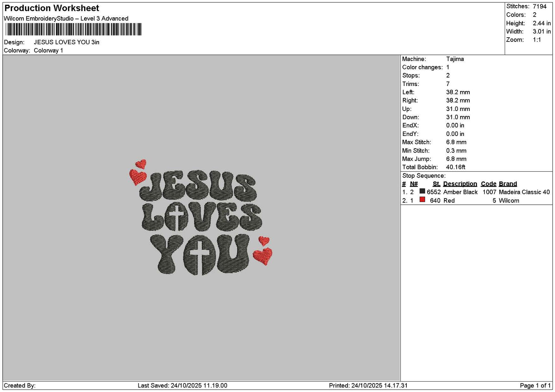Click the Trims value 7
The height and width of the screenshot is (392, 555).
[x=448, y=84]
